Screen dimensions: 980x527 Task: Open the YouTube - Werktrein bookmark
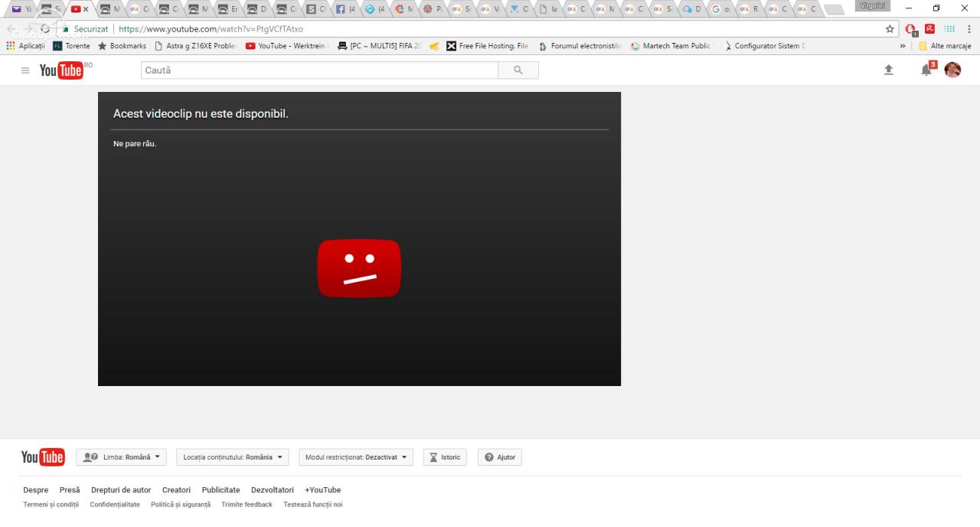286,46
